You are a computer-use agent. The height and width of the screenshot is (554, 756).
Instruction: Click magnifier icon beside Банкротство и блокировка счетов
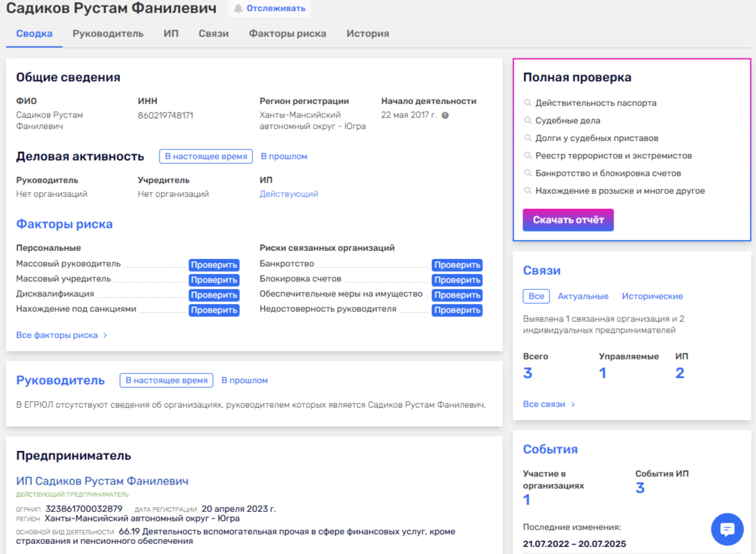pos(528,173)
